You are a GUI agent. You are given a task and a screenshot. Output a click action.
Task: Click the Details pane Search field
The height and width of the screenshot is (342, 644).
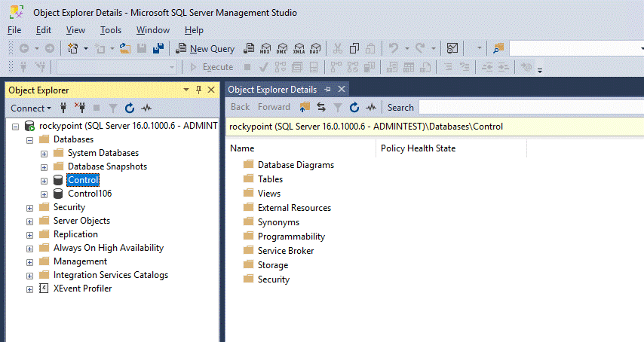[x=532, y=108]
